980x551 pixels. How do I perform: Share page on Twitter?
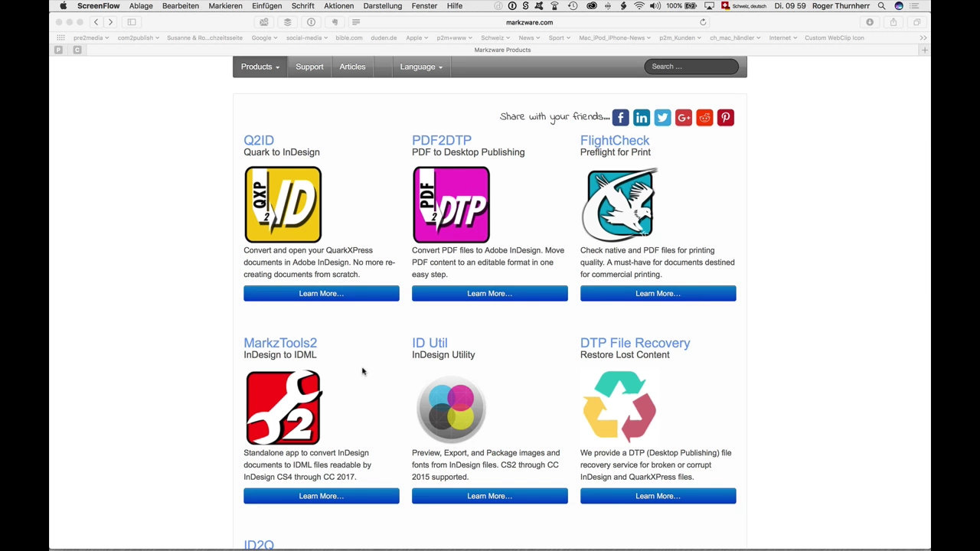(x=662, y=117)
